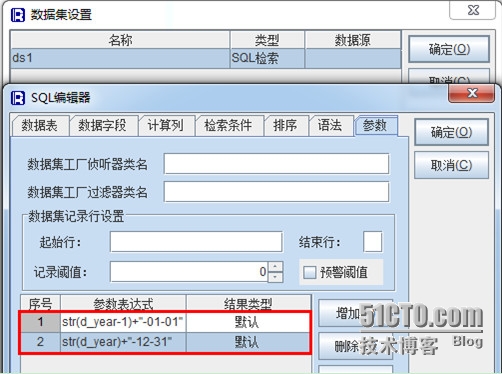Close the 数据集设置 window
The width and height of the screenshot is (502, 374).
click(x=473, y=10)
